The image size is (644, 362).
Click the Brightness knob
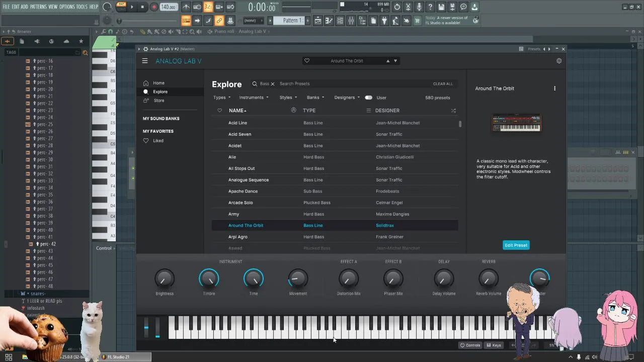pos(165,279)
